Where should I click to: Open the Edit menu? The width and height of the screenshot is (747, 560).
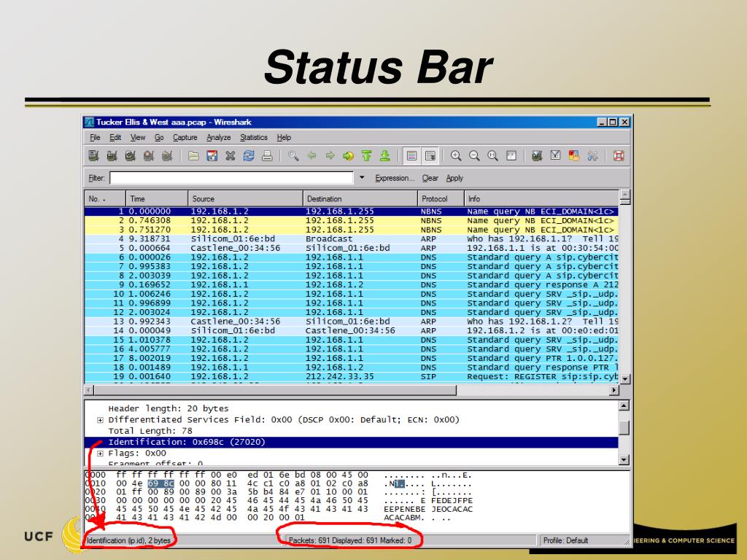115,137
